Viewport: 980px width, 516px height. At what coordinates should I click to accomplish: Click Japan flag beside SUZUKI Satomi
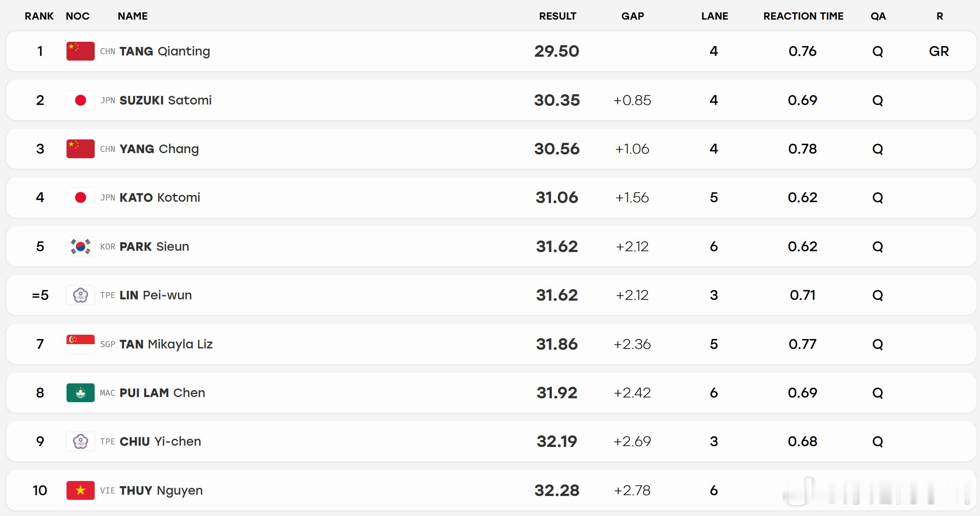[80, 100]
